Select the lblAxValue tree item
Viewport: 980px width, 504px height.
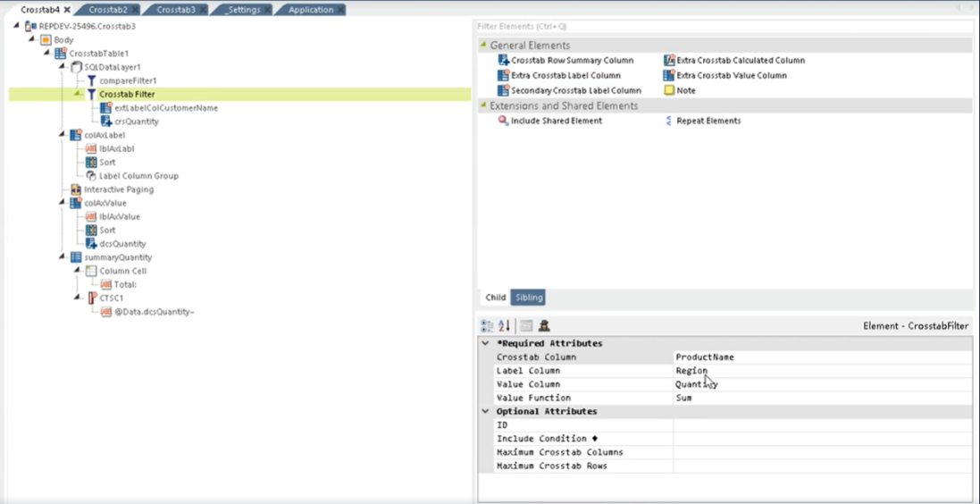(x=120, y=217)
